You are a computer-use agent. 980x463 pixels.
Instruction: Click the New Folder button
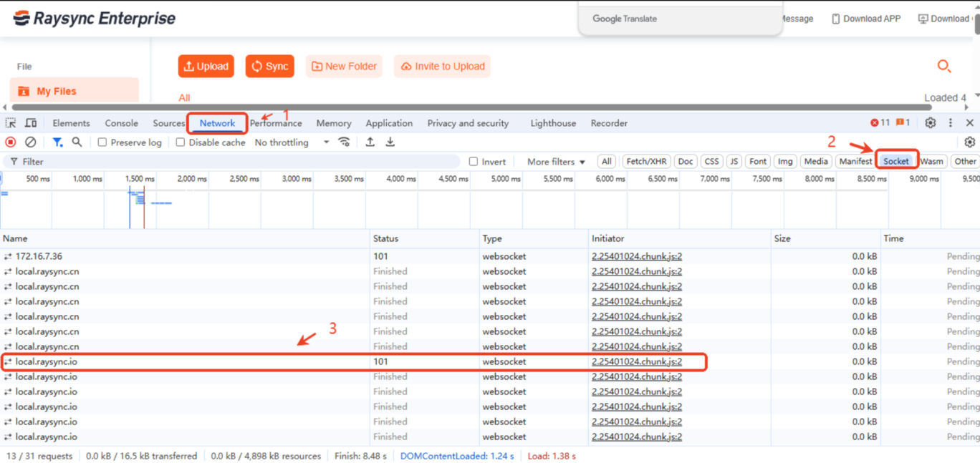click(x=344, y=67)
